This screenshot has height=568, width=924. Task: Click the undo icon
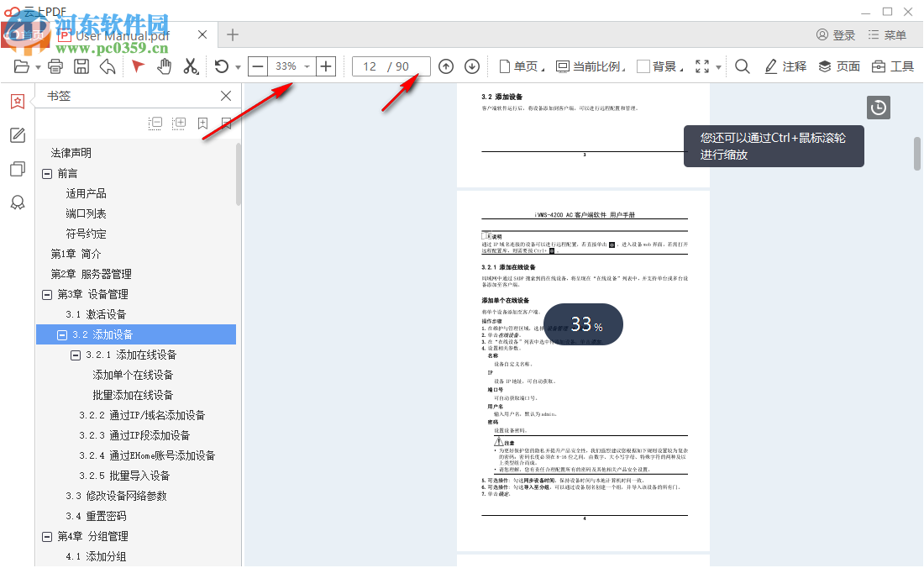coord(108,66)
